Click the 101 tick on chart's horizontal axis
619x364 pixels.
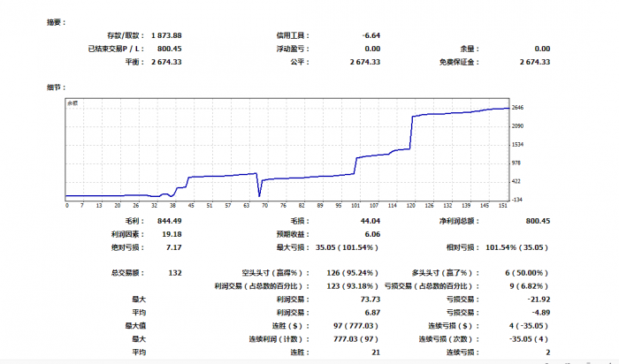pyautogui.click(x=355, y=205)
